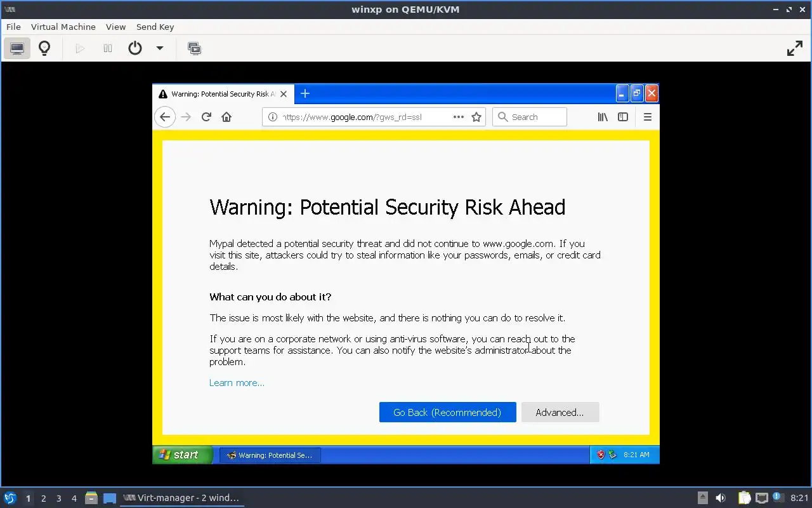Select the Warning taskbar item in XP
Image resolution: width=812 pixels, height=508 pixels.
tap(270, 455)
